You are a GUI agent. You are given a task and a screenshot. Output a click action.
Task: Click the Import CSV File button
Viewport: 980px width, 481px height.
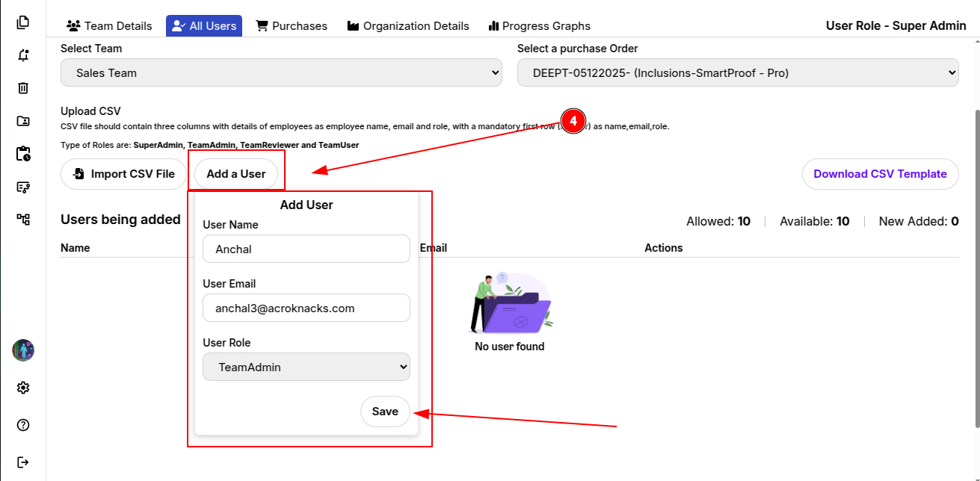point(123,174)
